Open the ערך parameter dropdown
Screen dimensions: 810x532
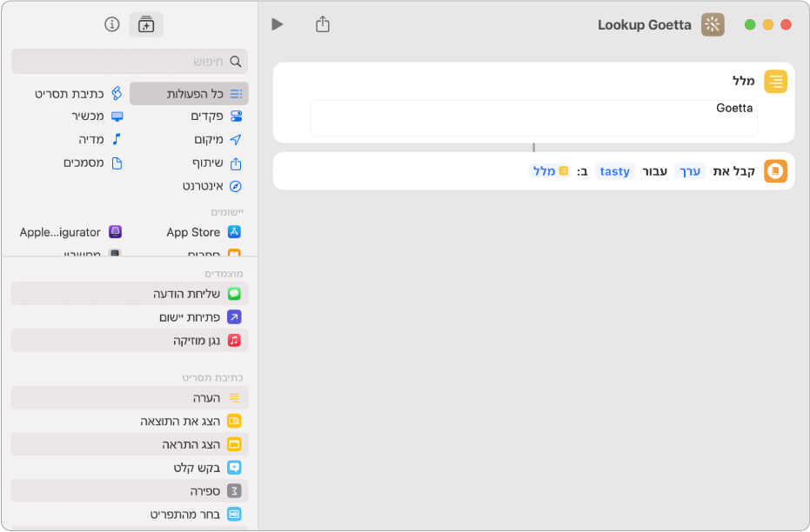click(690, 171)
